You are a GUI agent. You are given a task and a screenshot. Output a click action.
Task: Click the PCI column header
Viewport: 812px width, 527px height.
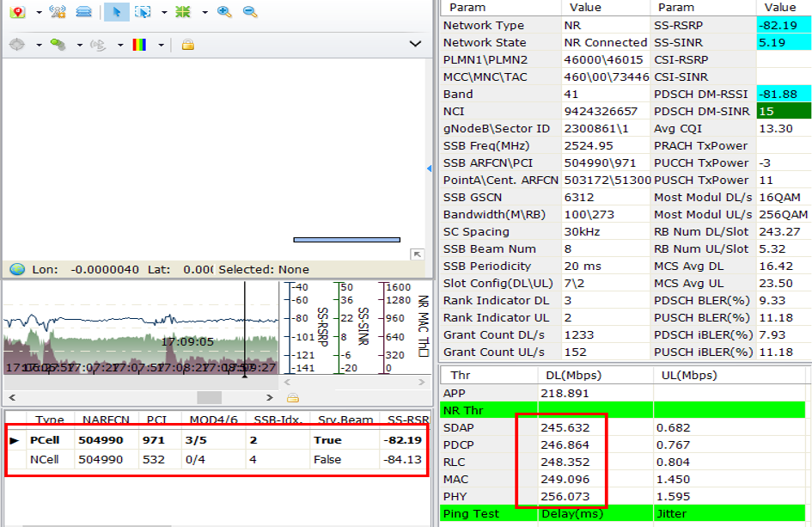coord(156,420)
